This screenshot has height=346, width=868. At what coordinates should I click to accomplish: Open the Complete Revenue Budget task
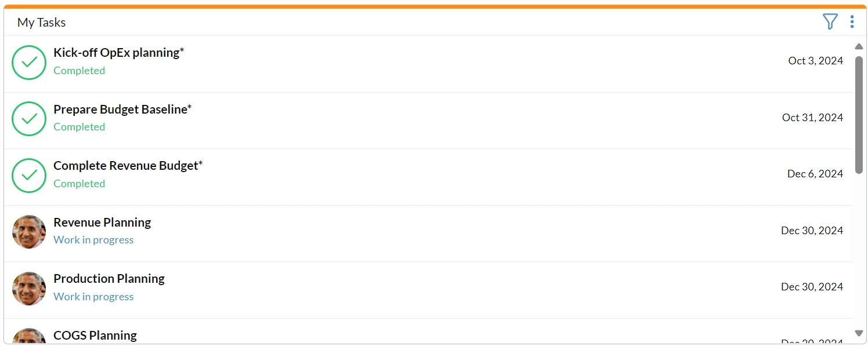128,166
